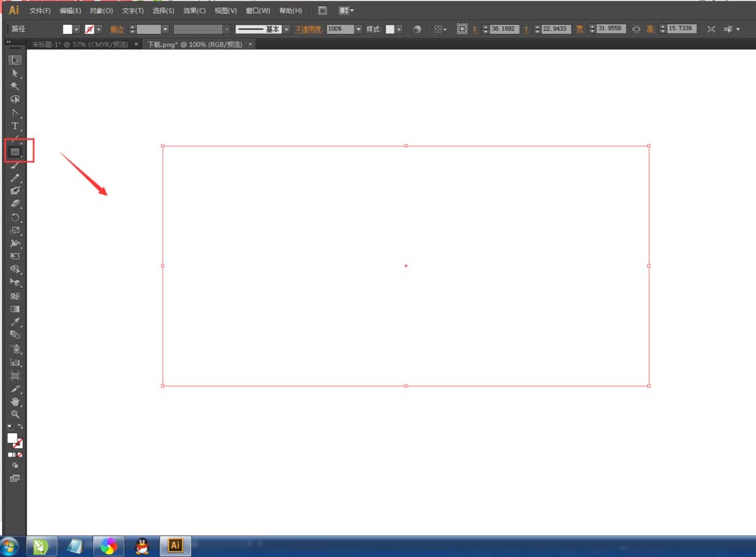
Task: Open the 视图(V) menu
Action: pos(225,11)
